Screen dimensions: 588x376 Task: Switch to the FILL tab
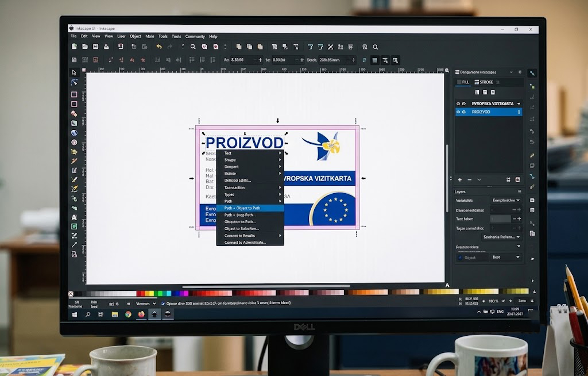[463, 82]
